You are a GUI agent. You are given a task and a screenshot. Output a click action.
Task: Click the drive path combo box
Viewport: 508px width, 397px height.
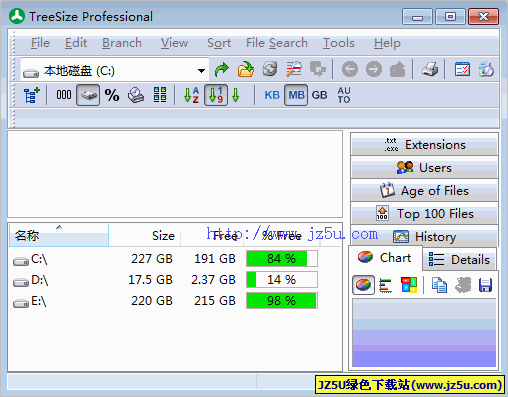(115, 70)
